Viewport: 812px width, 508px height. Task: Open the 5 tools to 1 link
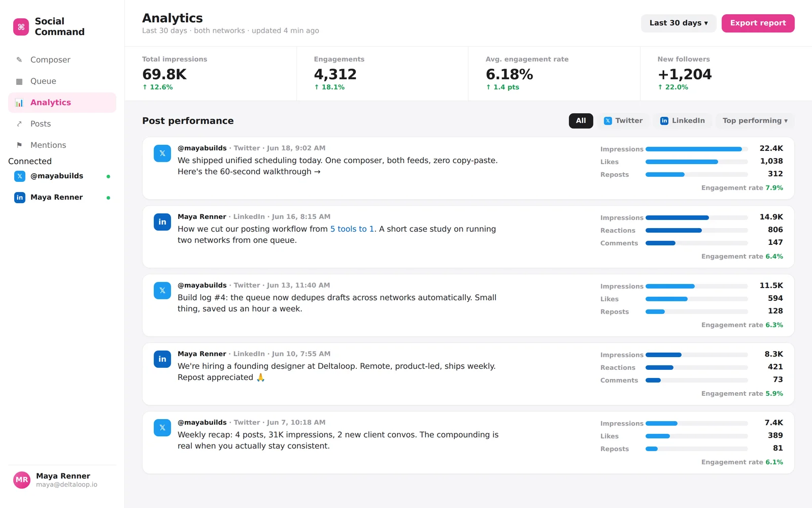point(352,229)
